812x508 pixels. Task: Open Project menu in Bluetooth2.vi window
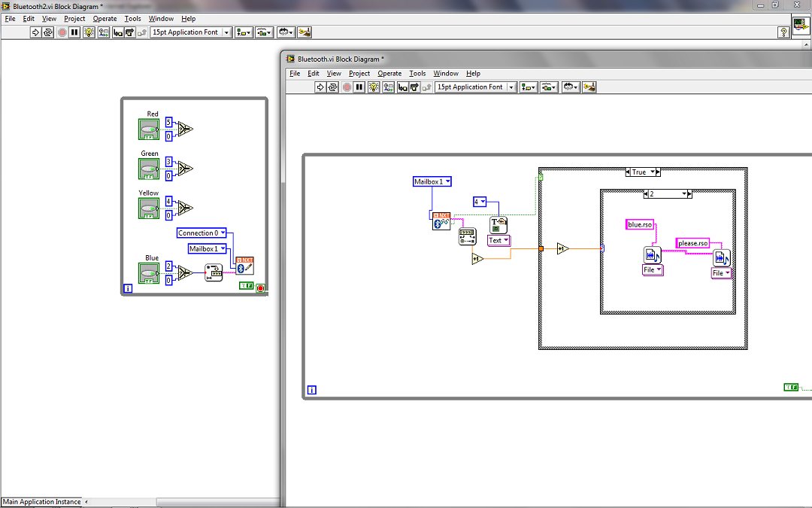[x=74, y=19]
